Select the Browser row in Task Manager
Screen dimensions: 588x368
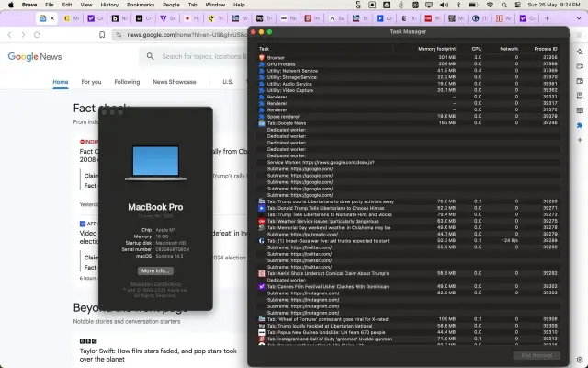tap(408, 57)
